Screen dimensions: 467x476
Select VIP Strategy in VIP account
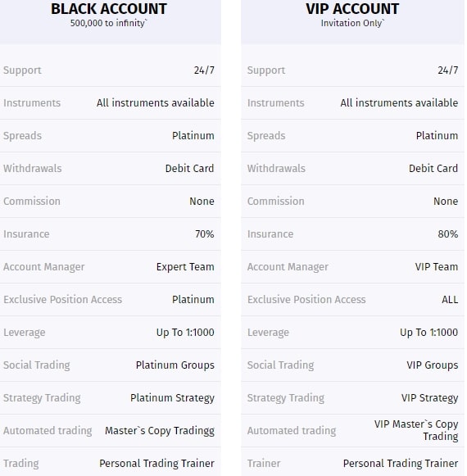429,398
